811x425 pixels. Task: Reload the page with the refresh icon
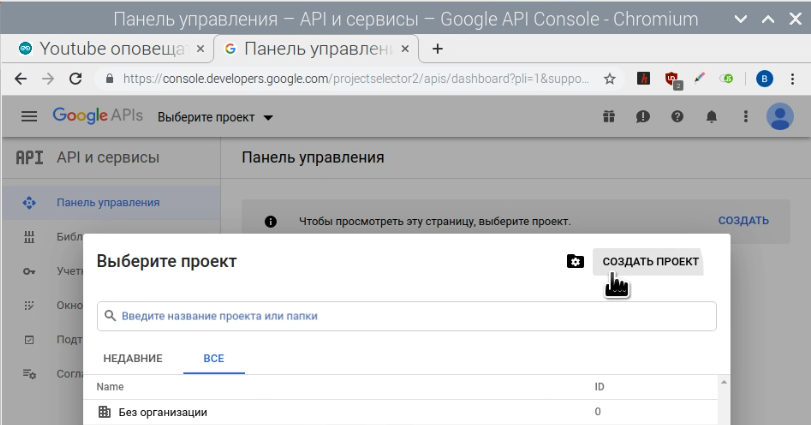click(76, 79)
